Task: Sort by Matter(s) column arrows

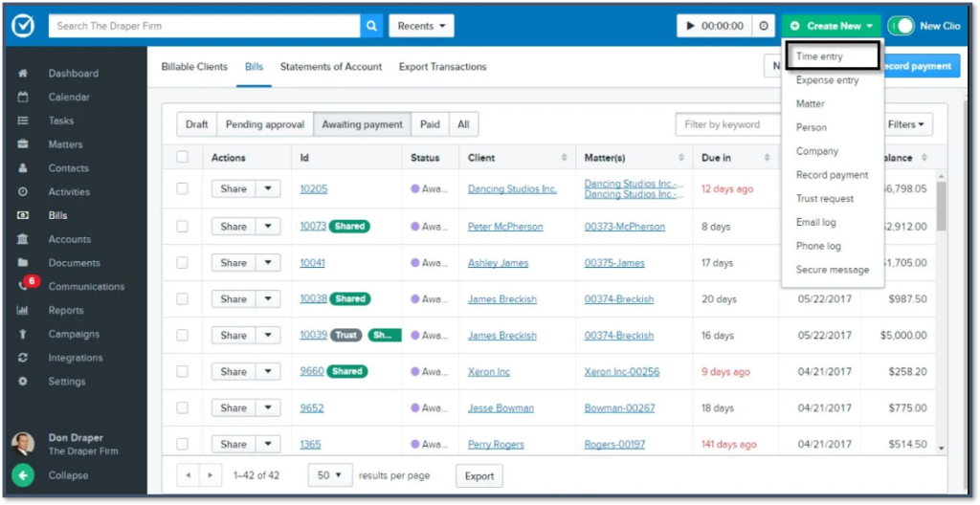Action: 681,158
